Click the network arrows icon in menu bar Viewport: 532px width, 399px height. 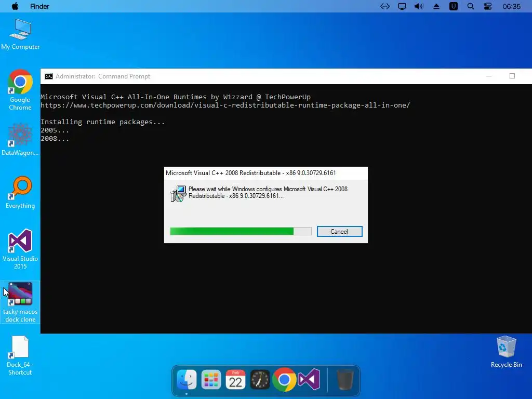[x=385, y=6]
